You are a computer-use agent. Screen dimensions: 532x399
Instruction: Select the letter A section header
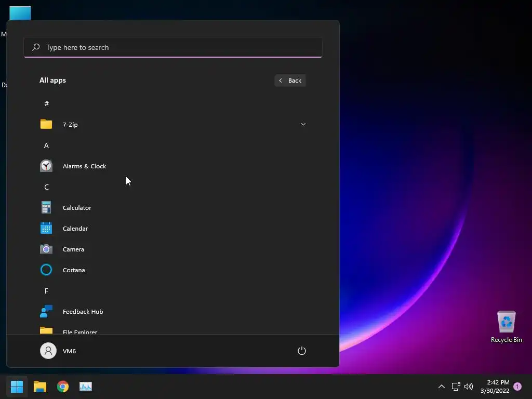[x=46, y=145]
